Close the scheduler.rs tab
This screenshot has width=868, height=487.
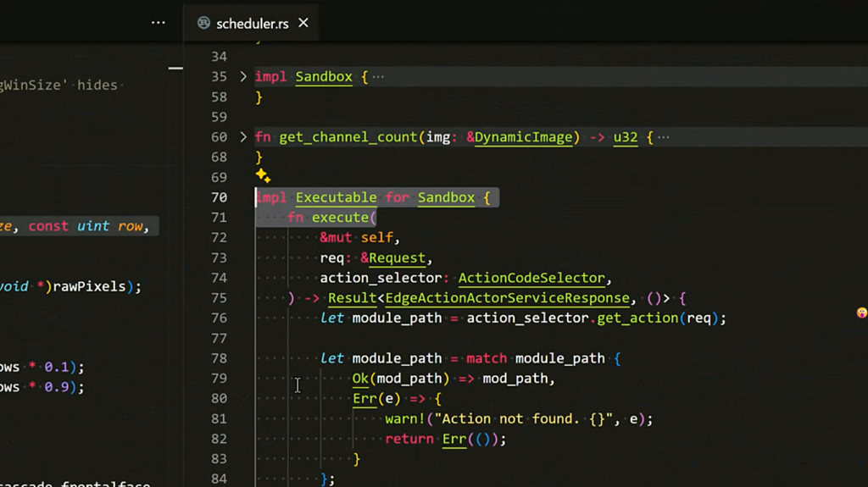[x=303, y=23]
